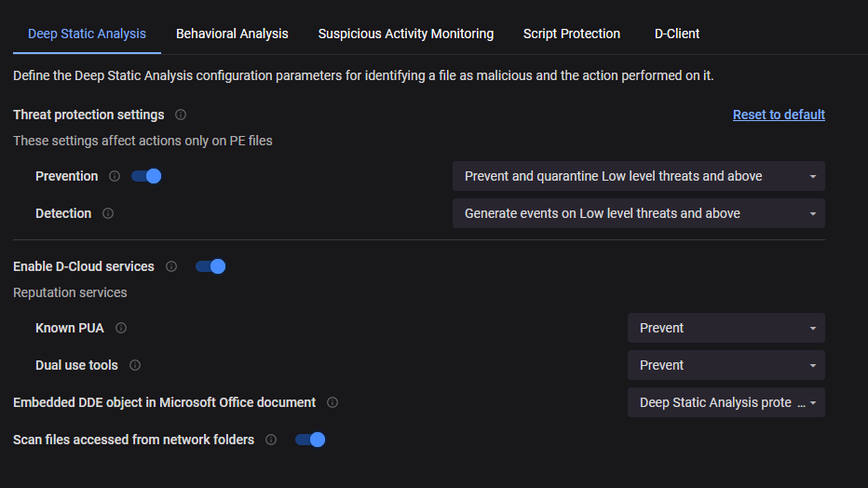Click info icon for Scan files from network folders
The width and height of the screenshot is (868, 488).
pyautogui.click(x=271, y=440)
